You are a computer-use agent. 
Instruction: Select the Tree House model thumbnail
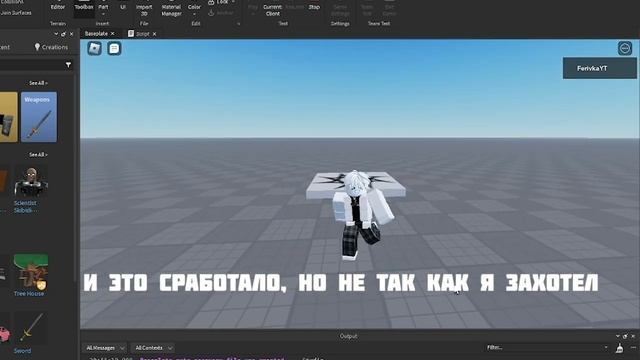(31, 271)
